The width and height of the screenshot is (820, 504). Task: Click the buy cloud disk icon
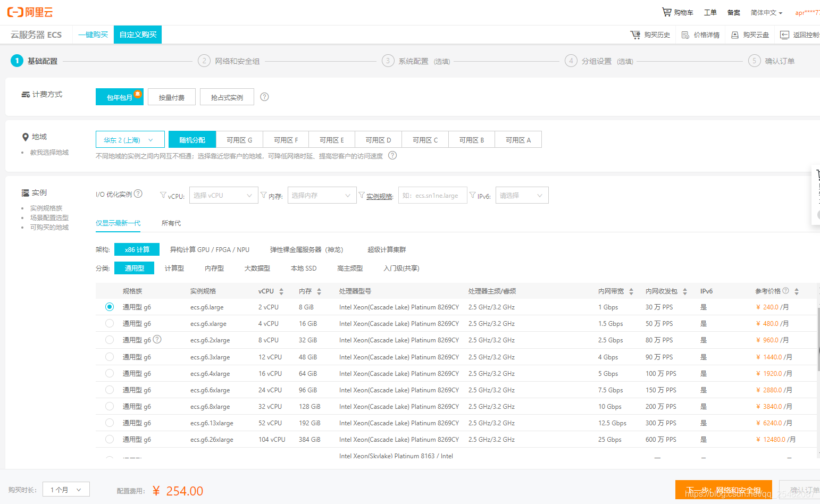click(735, 35)
